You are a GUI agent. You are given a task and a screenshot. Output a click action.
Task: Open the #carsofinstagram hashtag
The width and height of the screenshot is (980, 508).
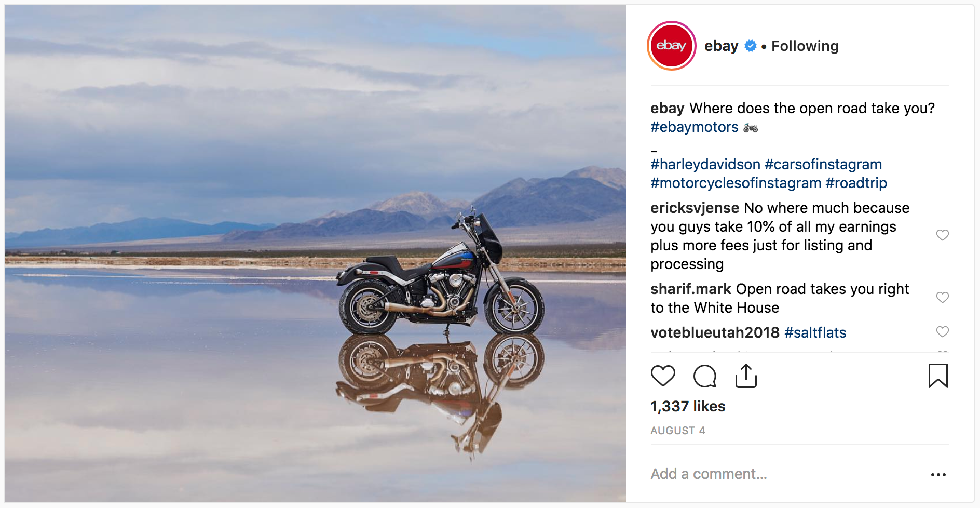click(x=823, y=165)
